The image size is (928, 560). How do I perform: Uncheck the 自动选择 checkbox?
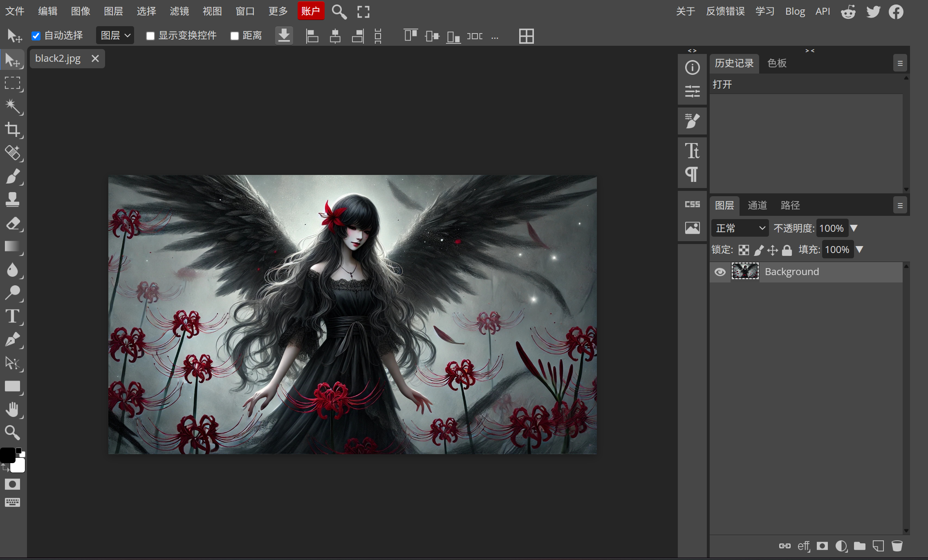[x=36, y=36]
